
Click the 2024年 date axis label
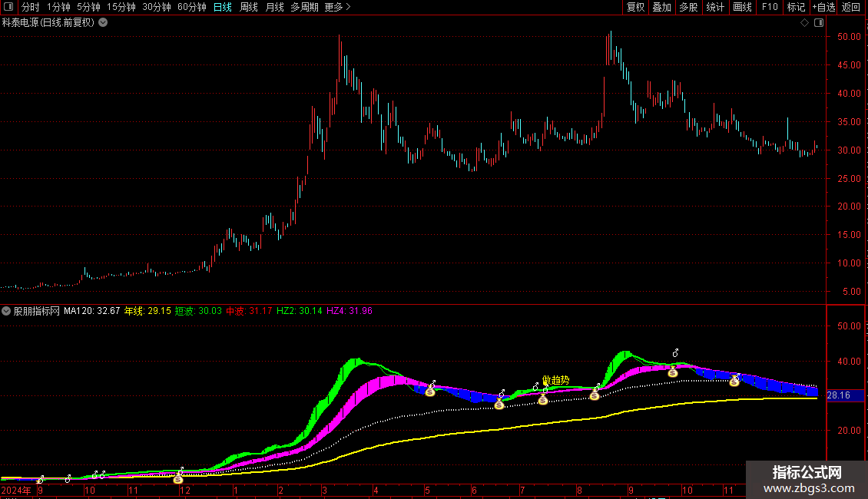(x=16, y=490)
